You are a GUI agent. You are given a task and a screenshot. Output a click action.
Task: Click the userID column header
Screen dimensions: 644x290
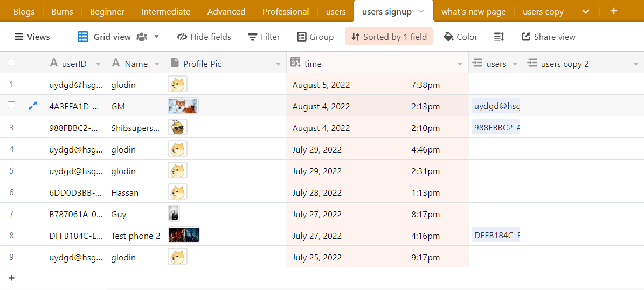coord(75,63)
